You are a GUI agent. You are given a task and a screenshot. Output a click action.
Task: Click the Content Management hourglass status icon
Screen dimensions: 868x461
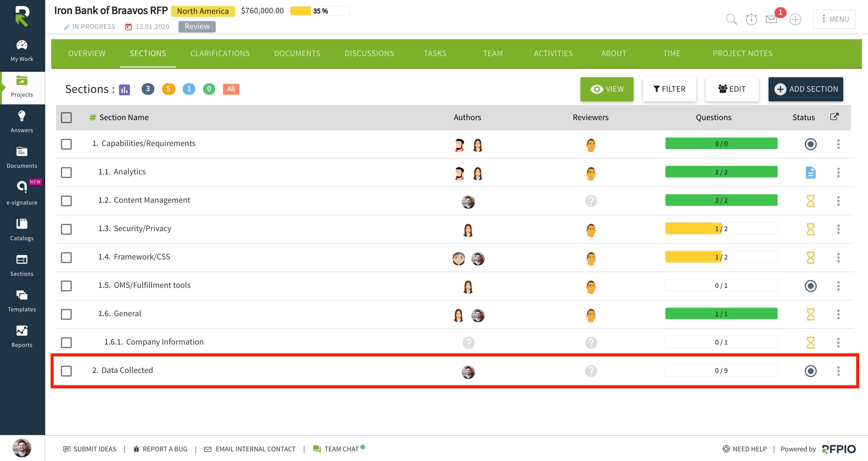point(810,201)
